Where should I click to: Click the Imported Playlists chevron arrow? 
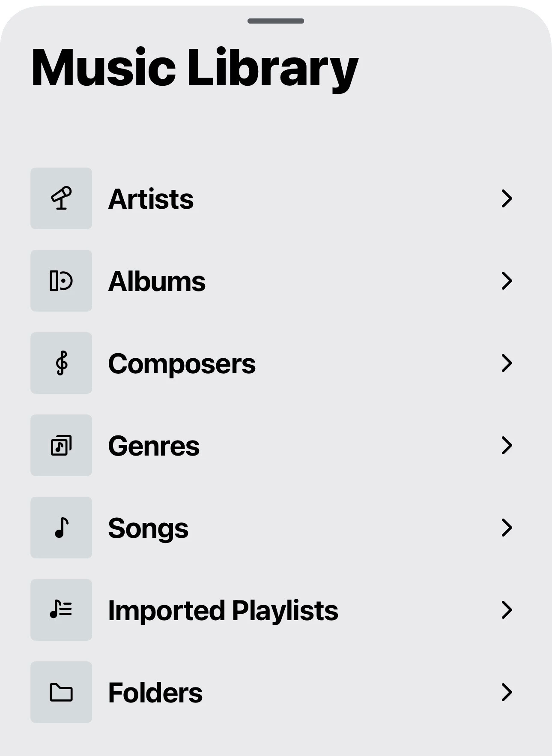point(507,610)
